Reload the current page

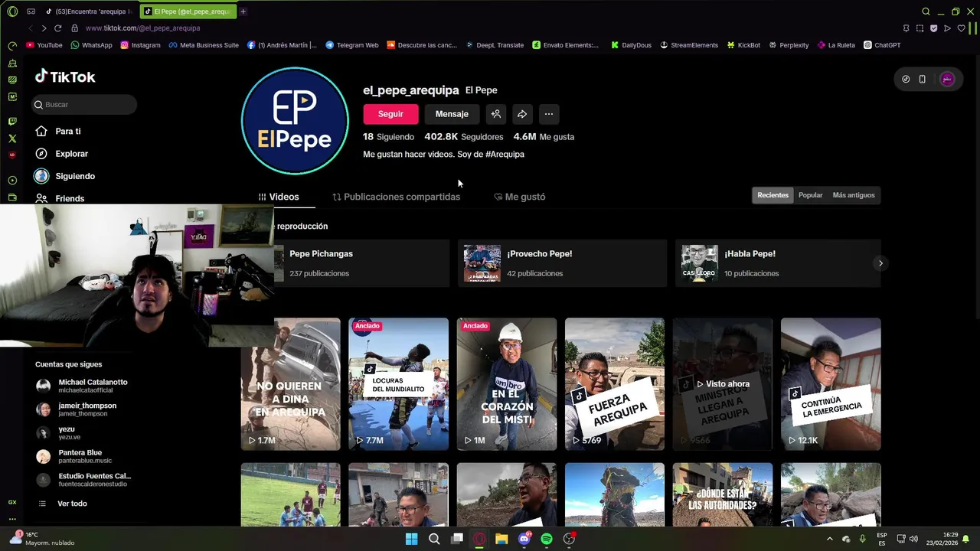click(x=57, y=28)
